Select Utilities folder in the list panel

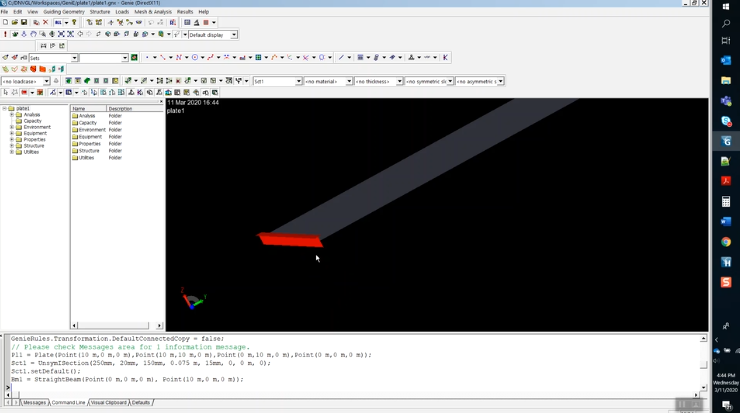(x=86, y=158)
